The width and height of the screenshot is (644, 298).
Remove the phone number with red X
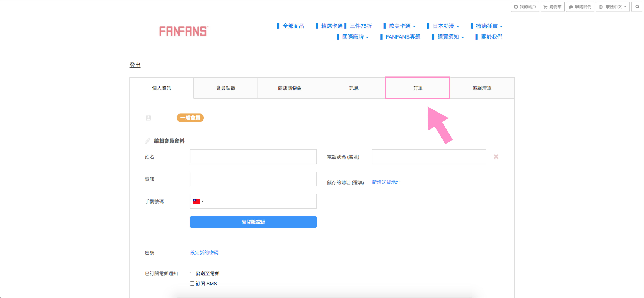(496, 157)
